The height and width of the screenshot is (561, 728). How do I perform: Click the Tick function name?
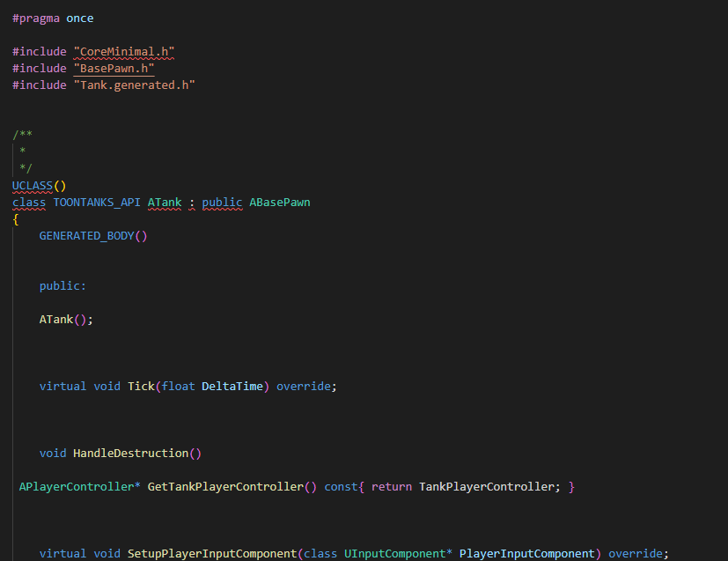point(141,386)
